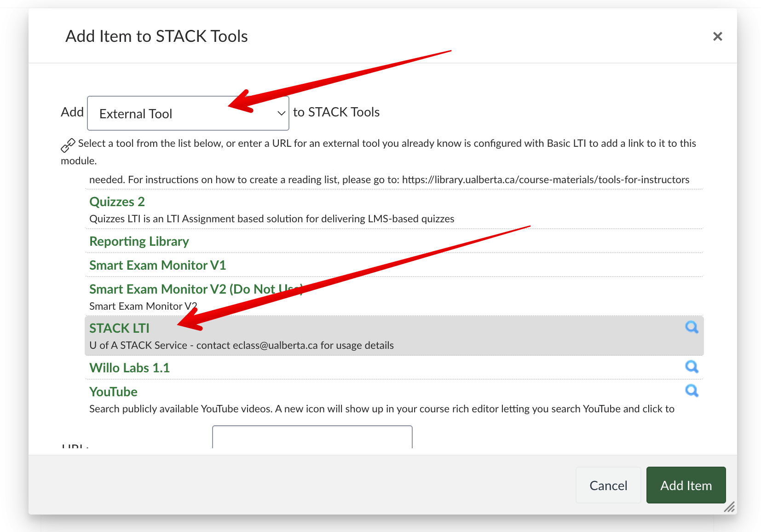Select the STACK LTI tool title
Screen dimensions: 761x532
[119, 328]
